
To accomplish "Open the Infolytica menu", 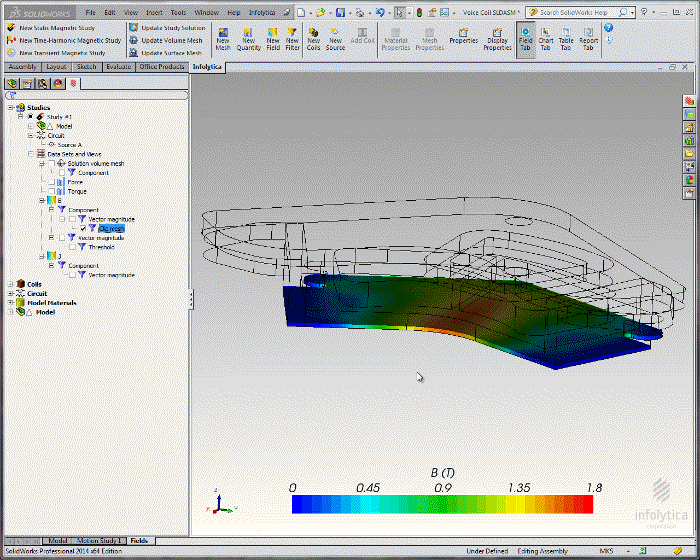I will pos(263,12).
